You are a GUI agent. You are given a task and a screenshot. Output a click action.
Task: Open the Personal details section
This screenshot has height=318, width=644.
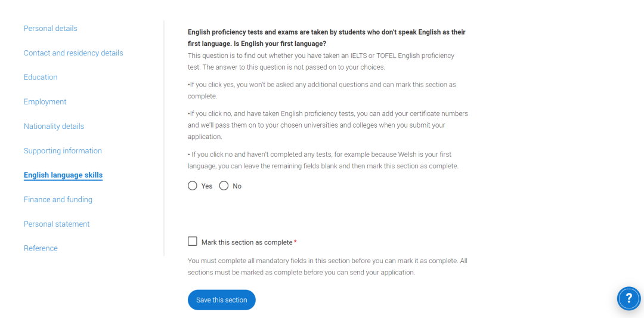(51, 29)
